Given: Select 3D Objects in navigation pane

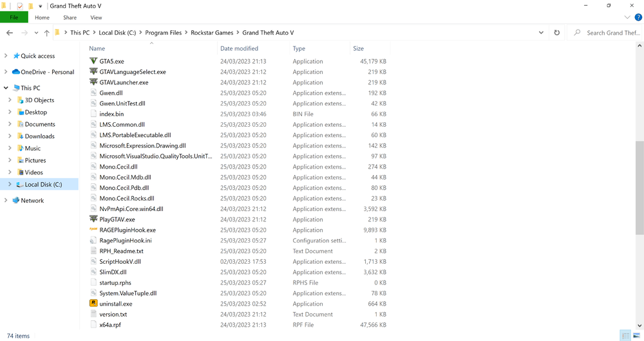Looking at the screenshot, I should [x=39, y=100].
